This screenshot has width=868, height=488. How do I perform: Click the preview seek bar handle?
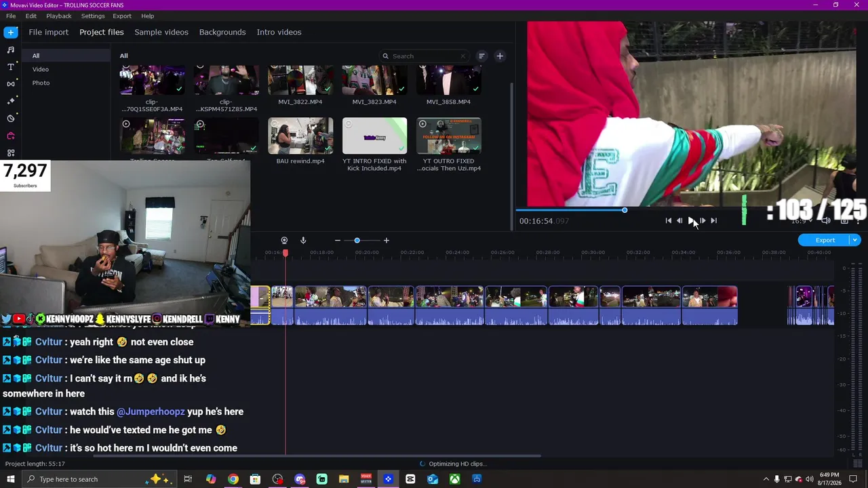625,210
